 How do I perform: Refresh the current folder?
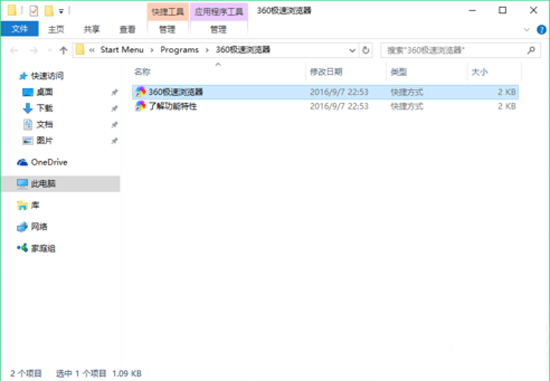click(x=366, y=51)
